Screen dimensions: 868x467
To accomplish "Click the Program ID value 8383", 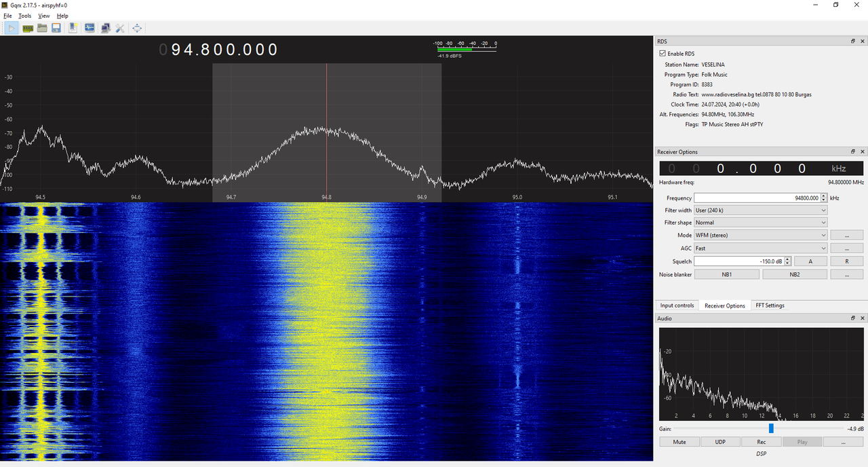I will [707, 85].
